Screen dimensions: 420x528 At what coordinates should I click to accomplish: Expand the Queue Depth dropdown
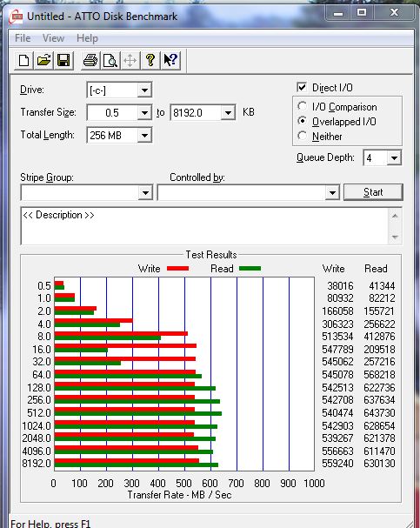394,158
